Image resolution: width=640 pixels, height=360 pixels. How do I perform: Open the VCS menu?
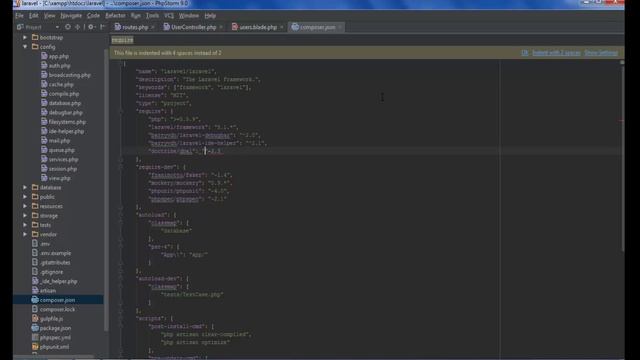169,16
